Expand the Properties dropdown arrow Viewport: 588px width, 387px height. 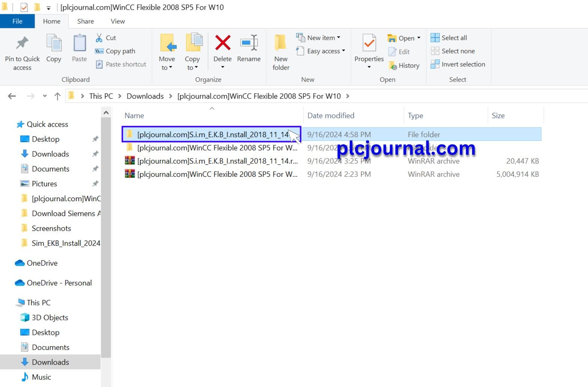click(369, 67)
